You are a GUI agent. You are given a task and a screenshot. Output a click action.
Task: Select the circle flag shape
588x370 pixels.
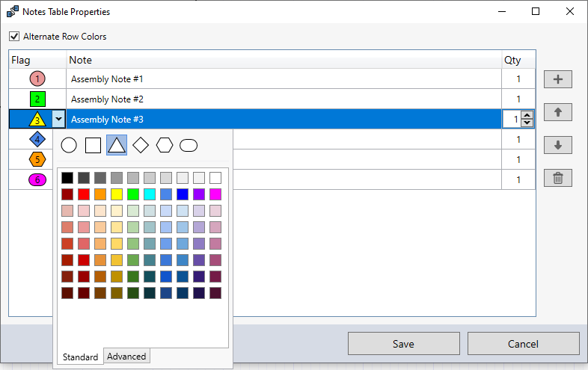click(69, 145)
